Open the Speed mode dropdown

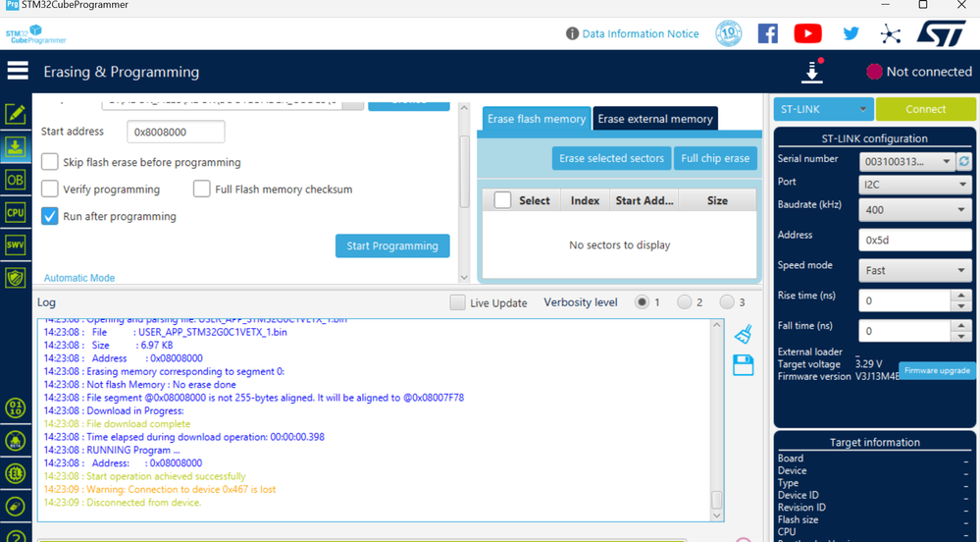[915, 270]
